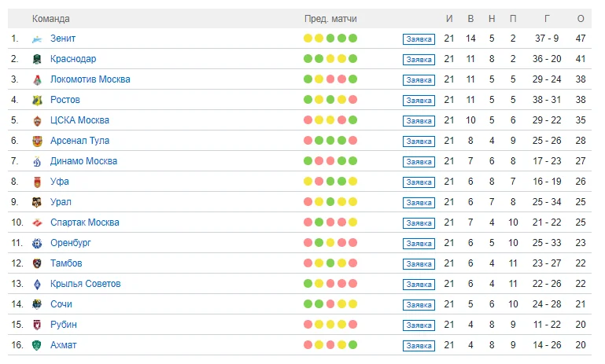The image size is (605, 364).
Task: Click Зенит's goal difference 37 - 9
Action: tap(547, 39)
